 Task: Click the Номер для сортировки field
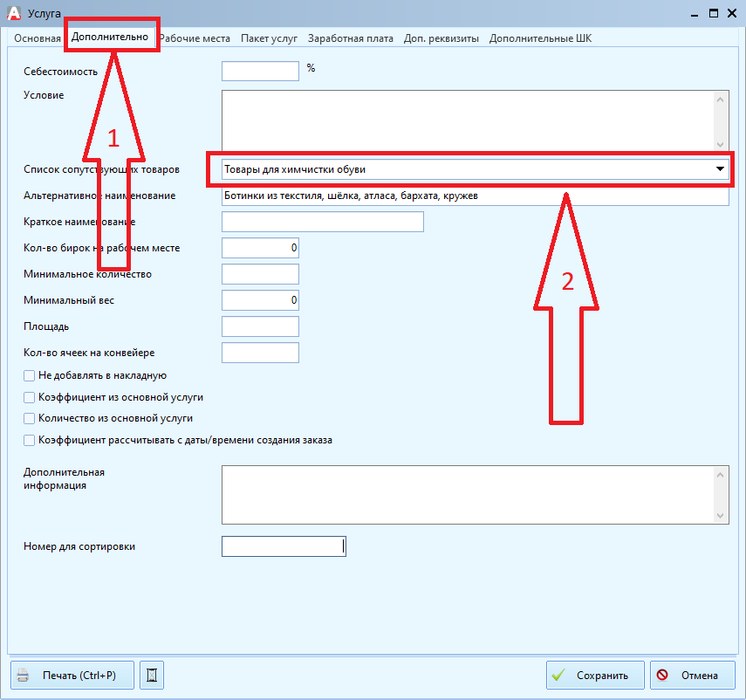tap(284, 546)
